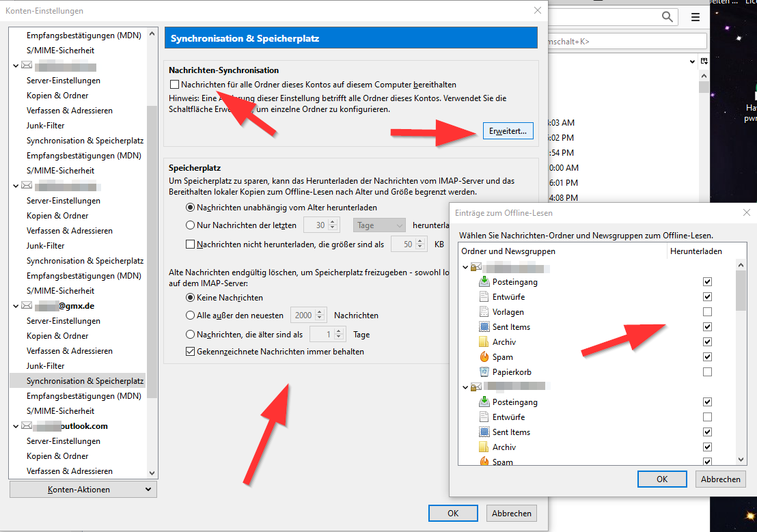Collapse the outlook.com account tree
This screenshot has height=532, width=757.
coord(16,425)
